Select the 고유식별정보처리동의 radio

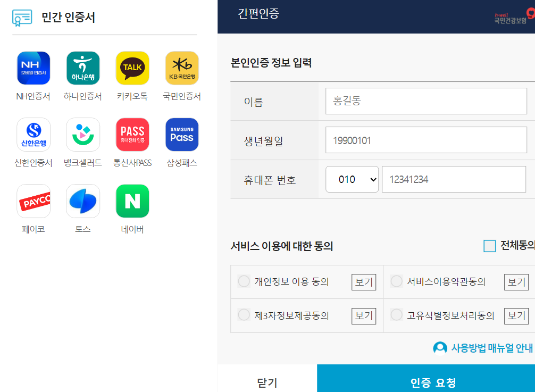click(397, 315)
